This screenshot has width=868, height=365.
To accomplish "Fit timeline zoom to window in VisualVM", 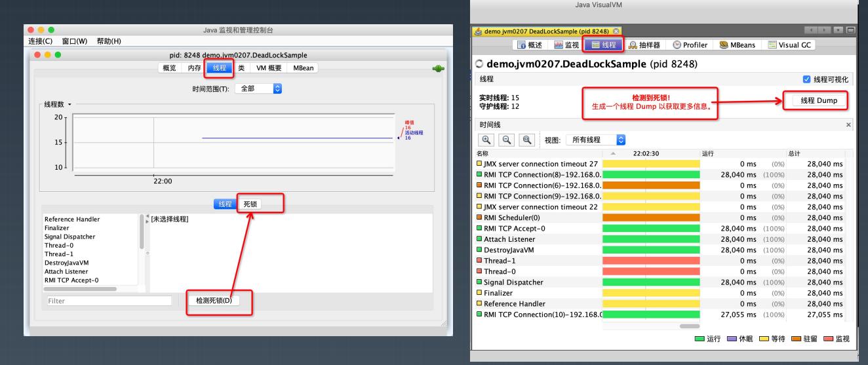I will 526,140.
